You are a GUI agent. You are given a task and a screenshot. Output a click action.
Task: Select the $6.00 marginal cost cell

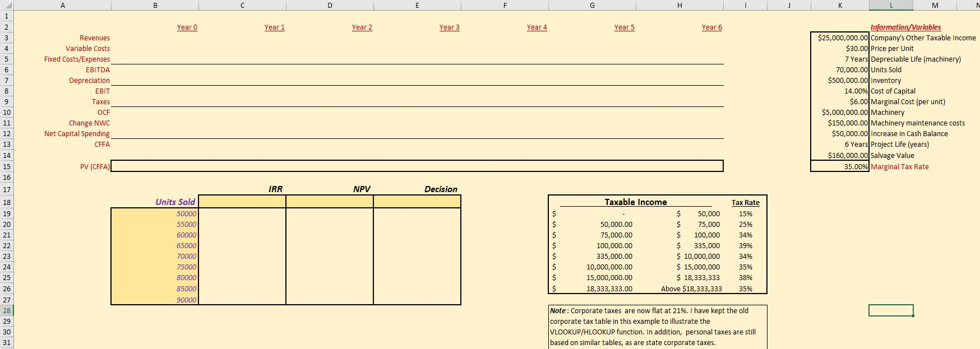point(840,102)
